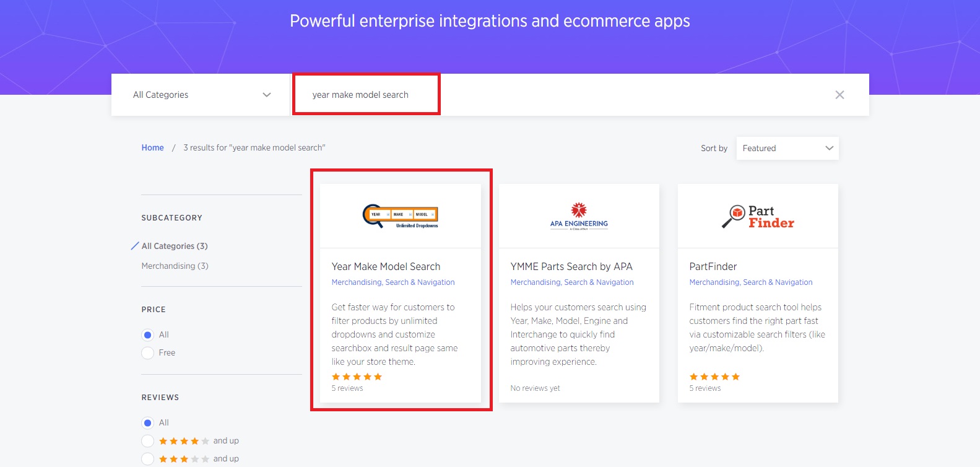Screen dimensions: 980x467
Task: Filter by 4 stars and up
Action: [148, 441]
